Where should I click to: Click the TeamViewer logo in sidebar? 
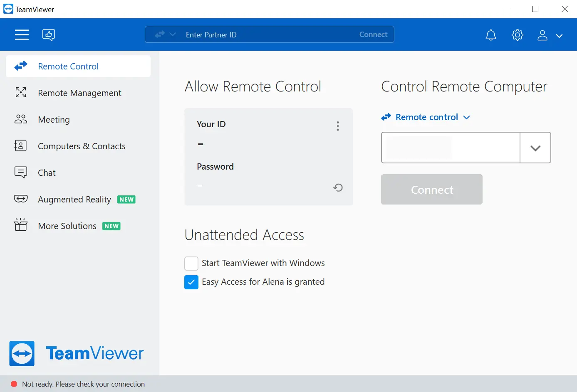pyautogui.click(x=77, y=353)
